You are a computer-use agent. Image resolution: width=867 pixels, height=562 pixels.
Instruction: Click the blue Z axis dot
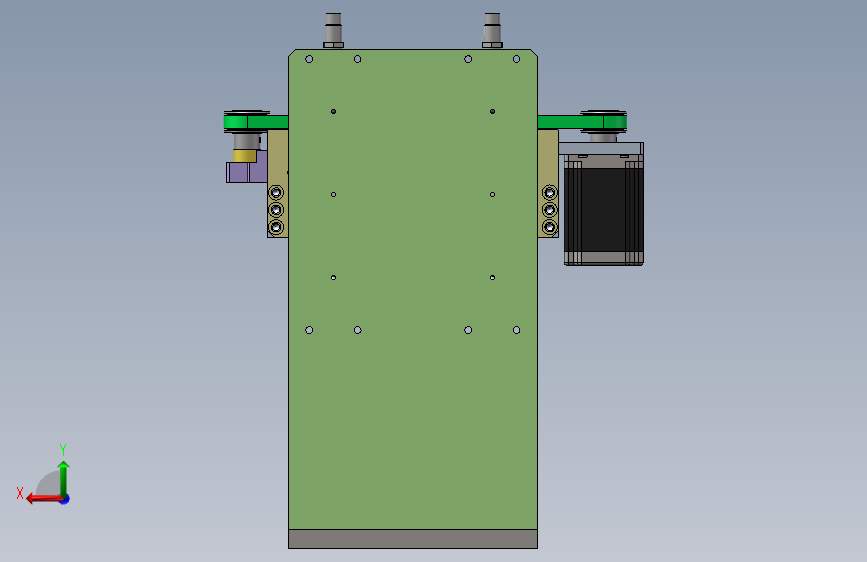click(x=65, y=499)
